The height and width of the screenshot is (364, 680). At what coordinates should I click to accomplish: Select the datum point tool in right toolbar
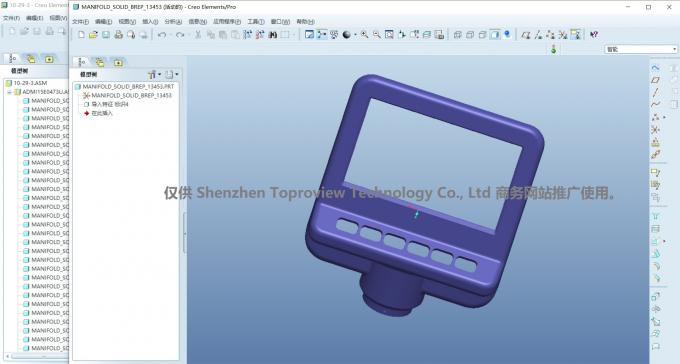[655, 117]
